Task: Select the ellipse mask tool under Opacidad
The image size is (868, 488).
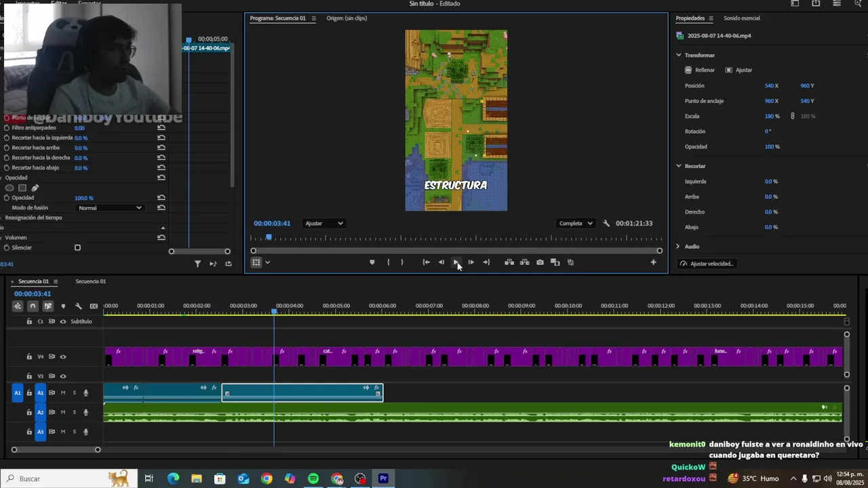Action: (x=9, y=188)
